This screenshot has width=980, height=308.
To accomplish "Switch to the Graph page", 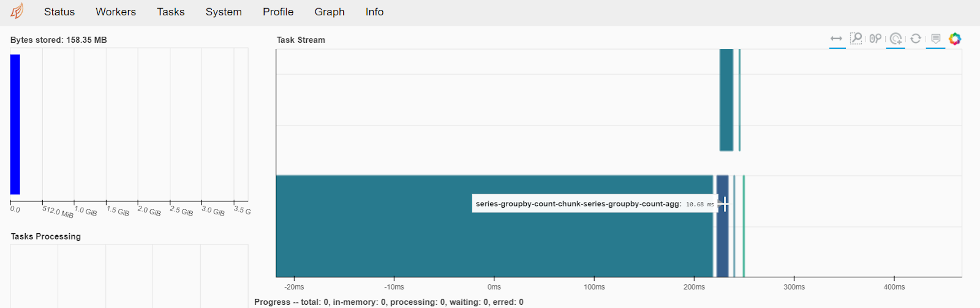I will (330, 12).
